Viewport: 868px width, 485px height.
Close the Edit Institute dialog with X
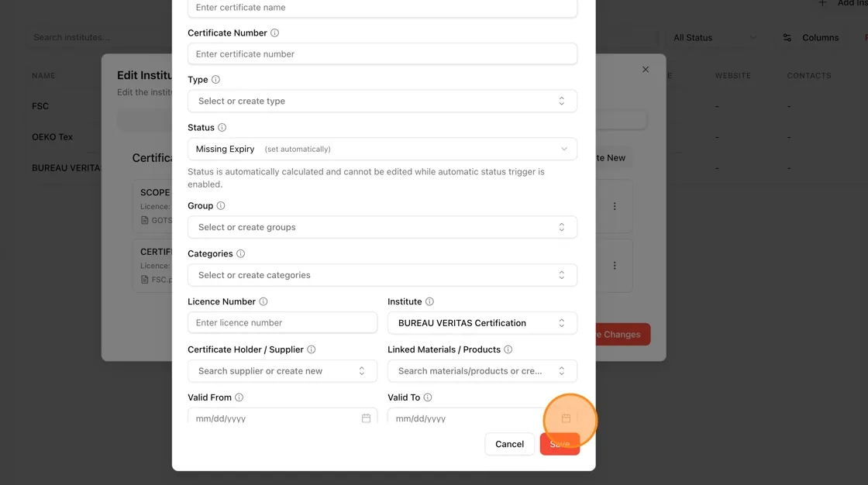(x=646, y=69)
